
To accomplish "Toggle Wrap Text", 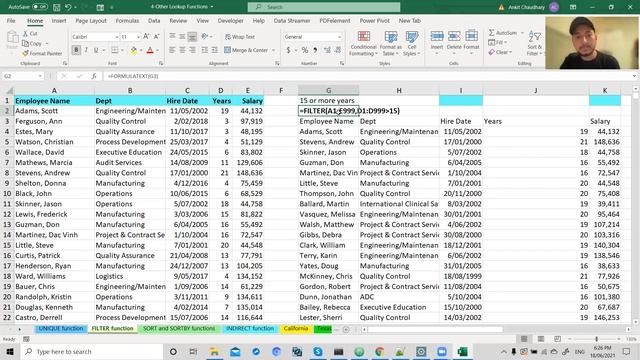I will [240, 37].
